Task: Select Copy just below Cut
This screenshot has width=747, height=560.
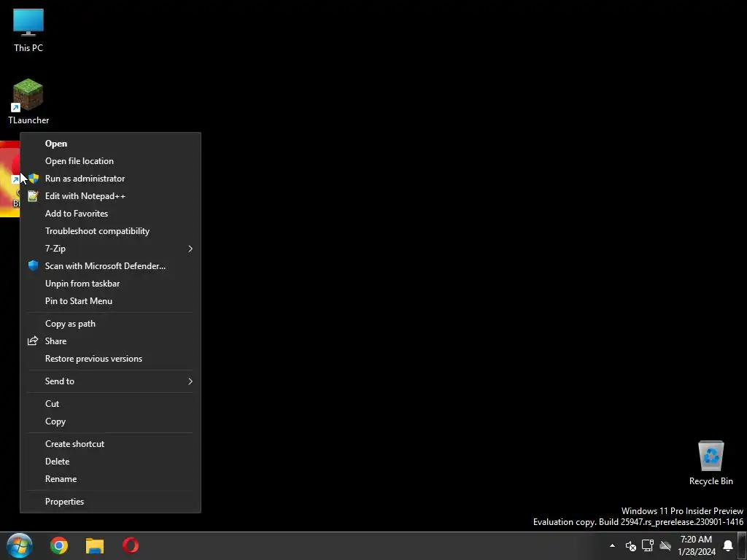Action: tap(110, 421)
